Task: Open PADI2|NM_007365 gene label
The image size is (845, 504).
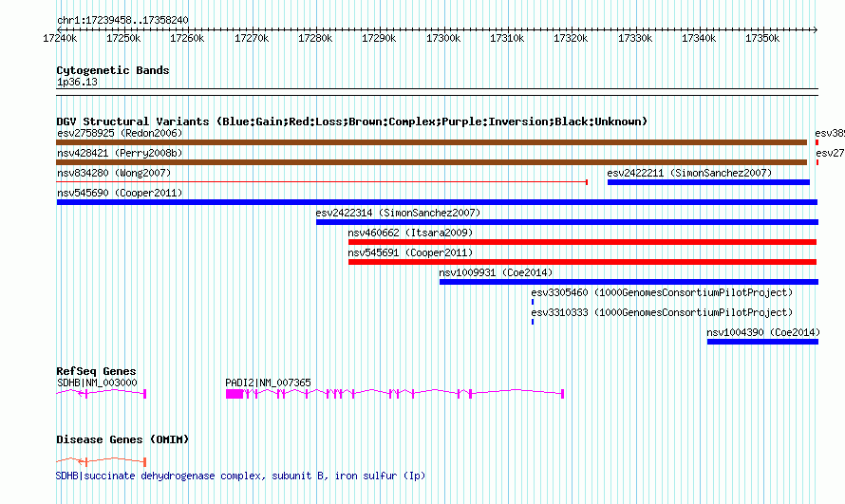Action: tap(268, 383)
